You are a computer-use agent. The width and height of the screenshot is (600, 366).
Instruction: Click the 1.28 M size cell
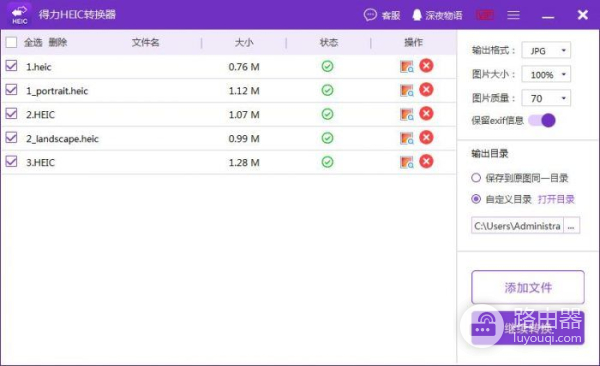point(244,163)
